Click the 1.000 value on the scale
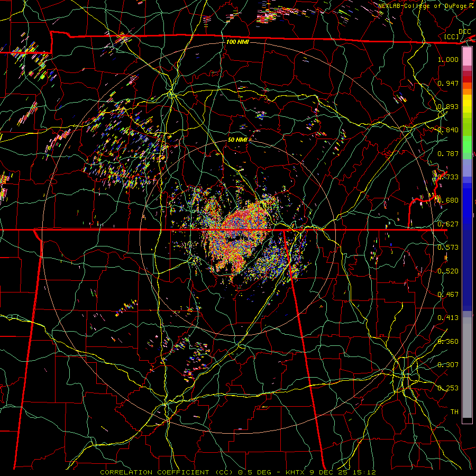Image resolution: width=476 pixels, height=476 pixels. click(448, 59)
